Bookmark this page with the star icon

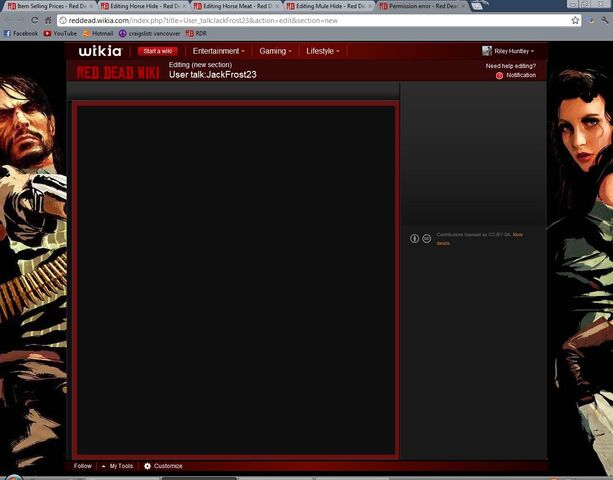click(x=575, y=20)
